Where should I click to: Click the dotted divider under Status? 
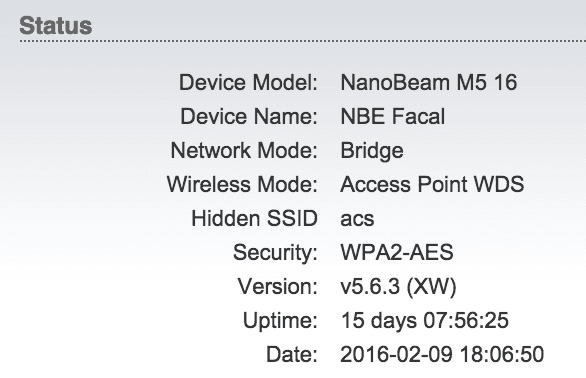[303, 41]
